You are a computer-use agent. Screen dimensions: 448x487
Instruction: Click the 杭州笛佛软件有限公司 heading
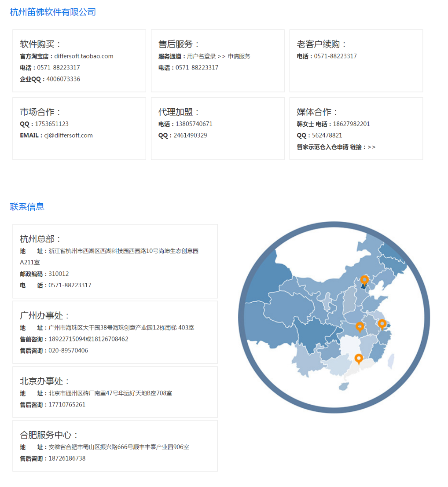[x=53, y=12]
